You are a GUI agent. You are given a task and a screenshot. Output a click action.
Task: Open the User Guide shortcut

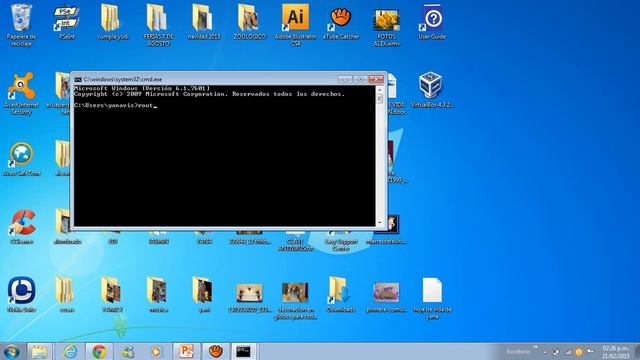432,22
